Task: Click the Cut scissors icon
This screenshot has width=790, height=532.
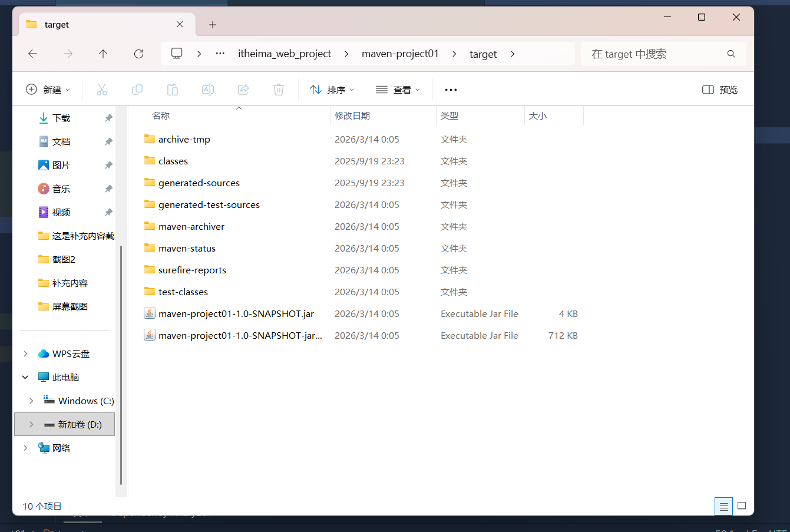Action: coord(102,90)
